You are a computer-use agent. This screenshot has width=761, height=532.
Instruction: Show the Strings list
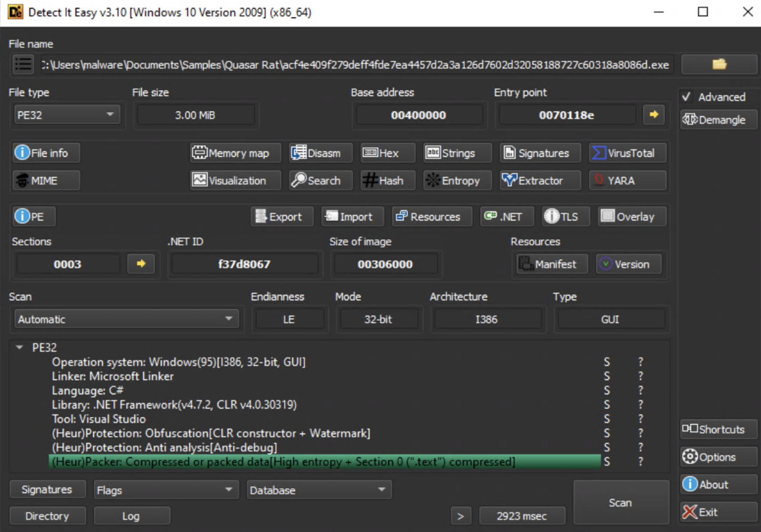457,153
